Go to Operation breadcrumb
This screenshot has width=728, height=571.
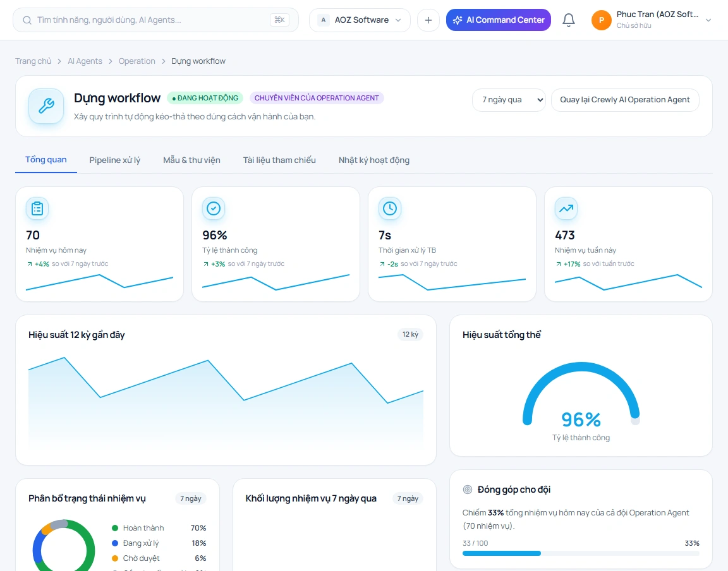[x=137, y=61]
